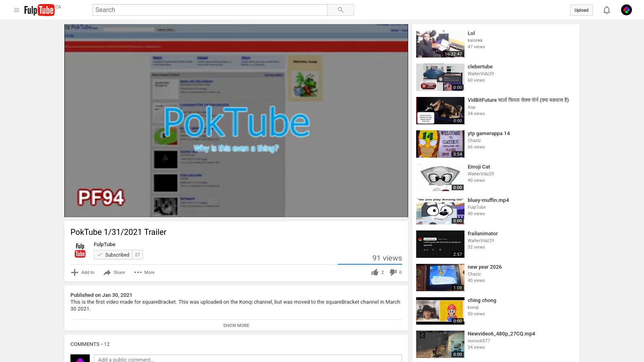
Task: Open the account avatar menu
Action: pos(626,10)
